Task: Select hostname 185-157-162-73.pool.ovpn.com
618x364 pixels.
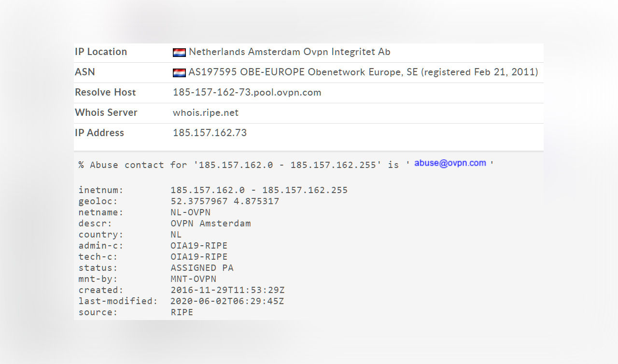Action: click(247, 92)
